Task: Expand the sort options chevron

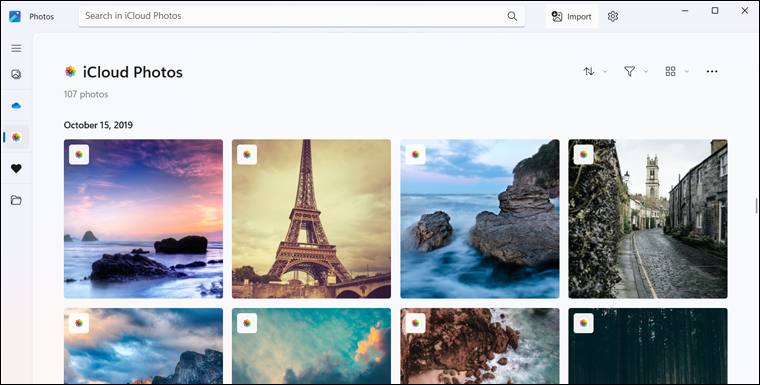Action: 605,71
